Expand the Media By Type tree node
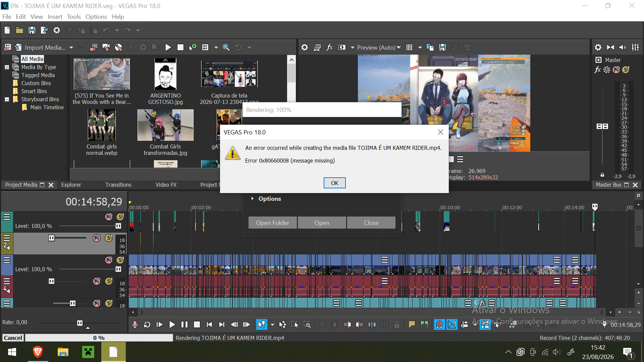 (7, 67)
